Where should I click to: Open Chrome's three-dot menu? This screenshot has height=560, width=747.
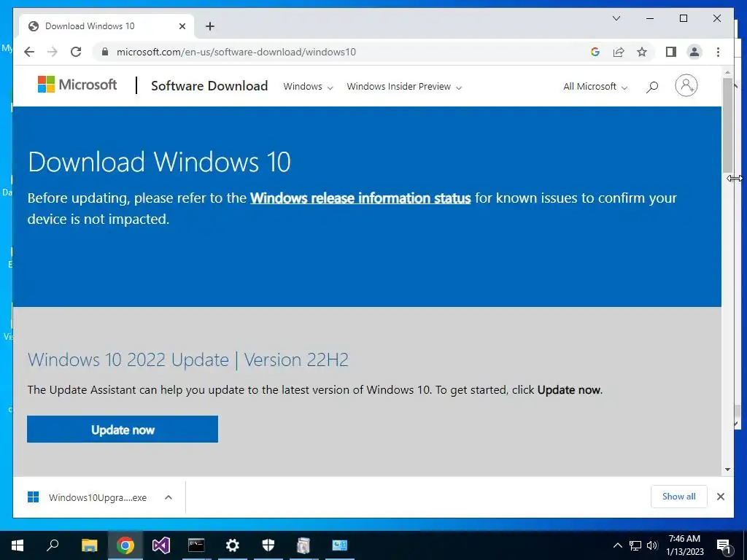tap(718, 52)
